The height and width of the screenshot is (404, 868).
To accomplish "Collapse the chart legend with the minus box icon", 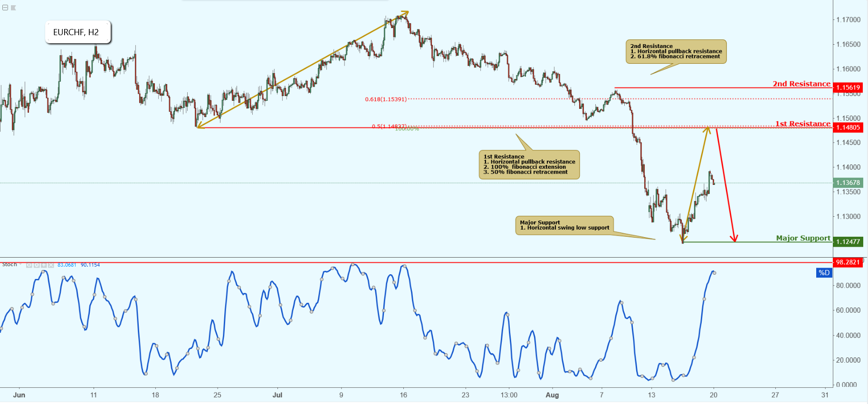I will pos(5,8).
